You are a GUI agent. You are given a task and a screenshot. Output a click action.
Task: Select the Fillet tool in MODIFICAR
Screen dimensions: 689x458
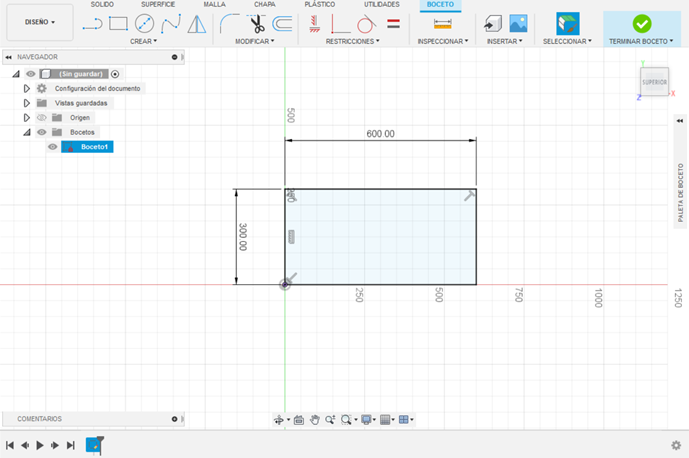(229, 24)
